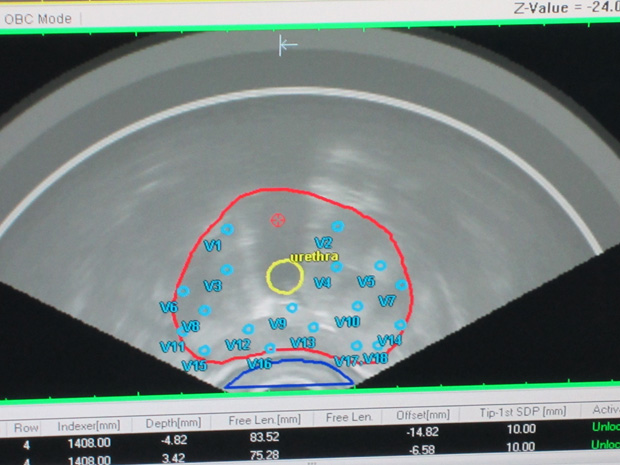This screenshot has height=465, width=620.
Task: Click the V14 catheter label
Action: click(x=389, y=341)
